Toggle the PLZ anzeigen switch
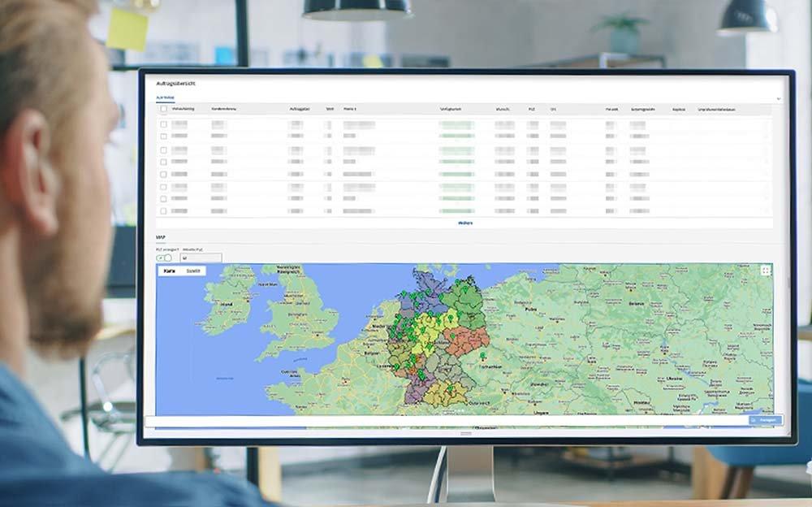The image size is (812, 507). click(x=164, y=258)
